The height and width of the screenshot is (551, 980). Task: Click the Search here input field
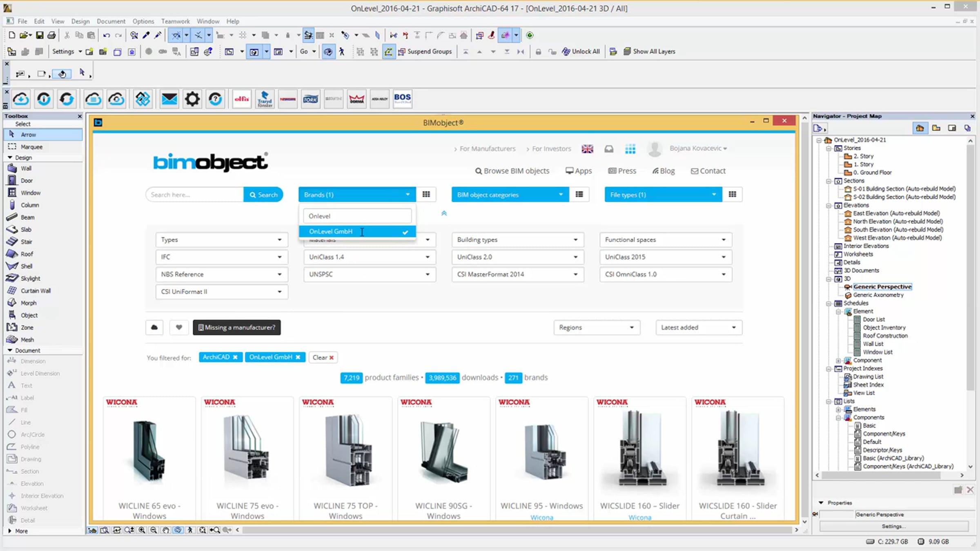pyautogui.click(x=195, y=195)
